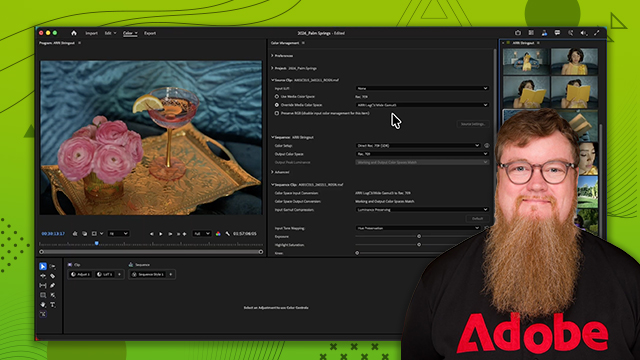Select the Hand tool

(43, 304)
